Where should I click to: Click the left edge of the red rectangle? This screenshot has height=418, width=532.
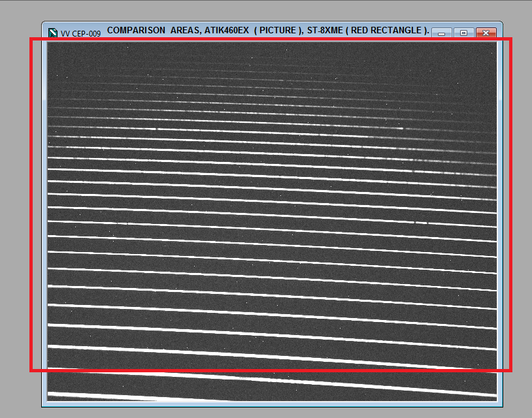[31, 196]
